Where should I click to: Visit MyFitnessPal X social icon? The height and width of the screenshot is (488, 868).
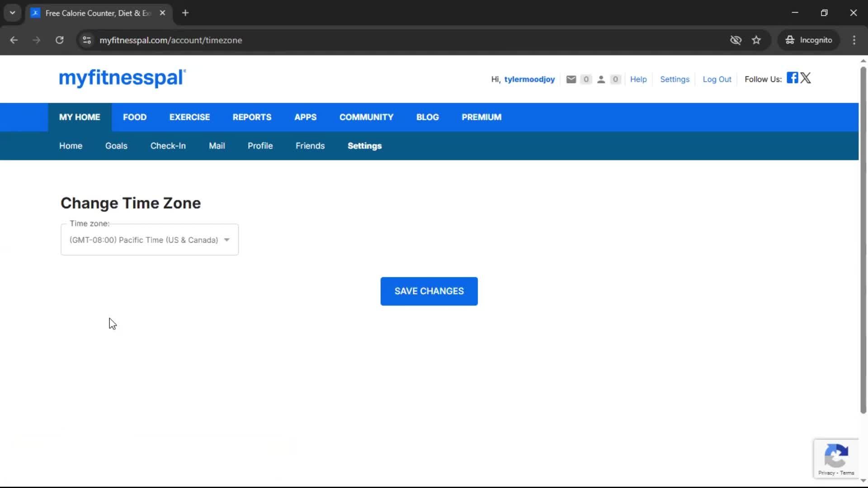(x=806, y=78)
